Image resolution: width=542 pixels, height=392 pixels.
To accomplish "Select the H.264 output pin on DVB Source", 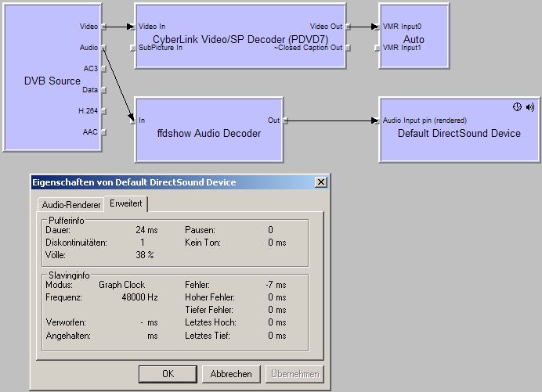I will pyautogui.click(x=103, y=111).
